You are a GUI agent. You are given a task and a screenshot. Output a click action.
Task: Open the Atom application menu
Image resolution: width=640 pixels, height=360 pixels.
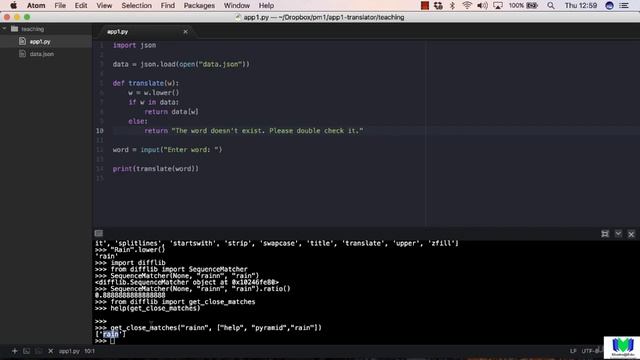(36, 5)
